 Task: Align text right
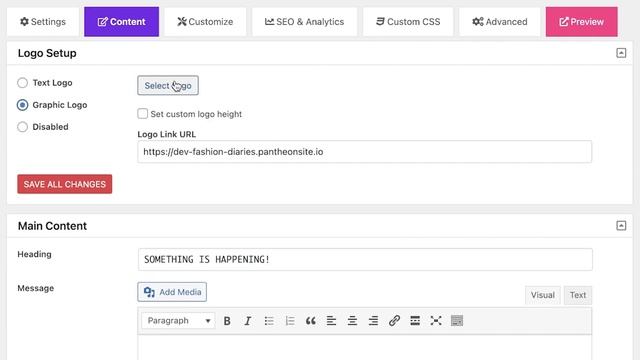(x=373, y=321)
